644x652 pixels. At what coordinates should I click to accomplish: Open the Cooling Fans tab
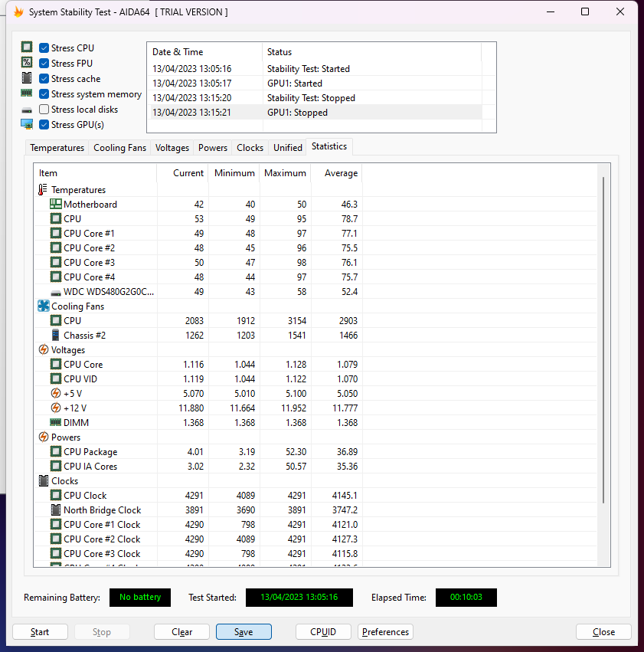(x=119, y=148)
